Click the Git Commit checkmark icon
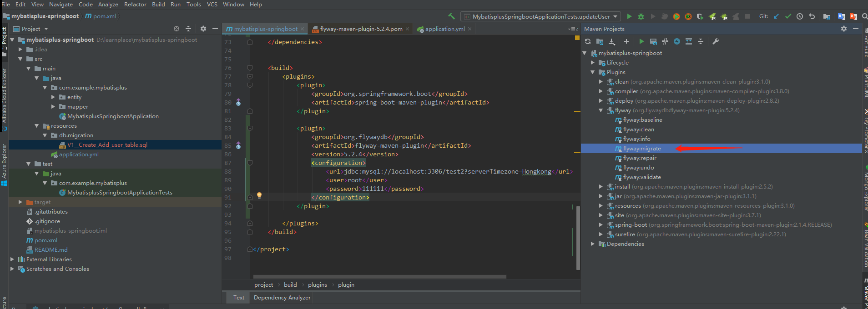Viewport: 868px width, 309px height. click(x=788, y=16)
